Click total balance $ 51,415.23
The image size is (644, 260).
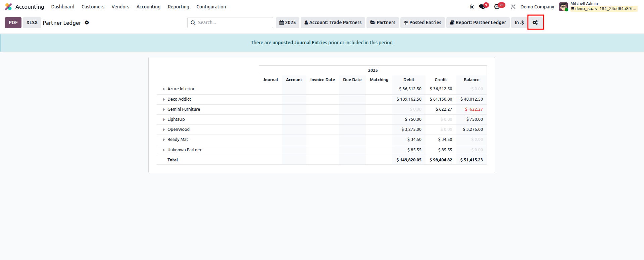pos(472,160)
